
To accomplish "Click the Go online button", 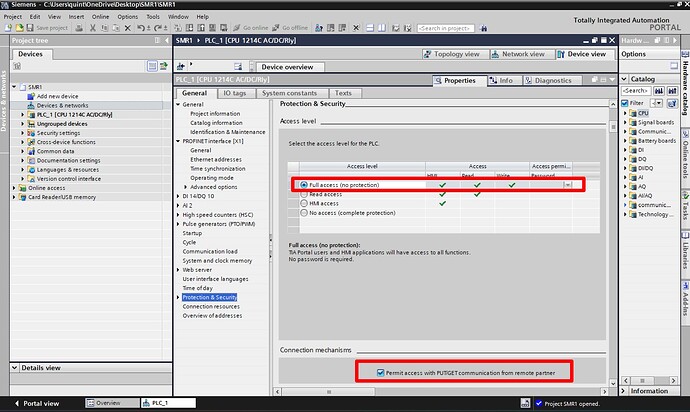I will 250,28.
